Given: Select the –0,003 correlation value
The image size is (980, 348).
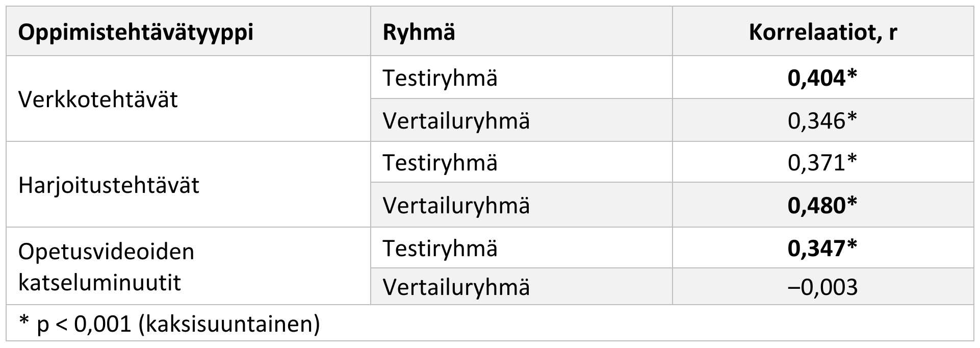Looking at the screenshot, I should coord(822,287).
